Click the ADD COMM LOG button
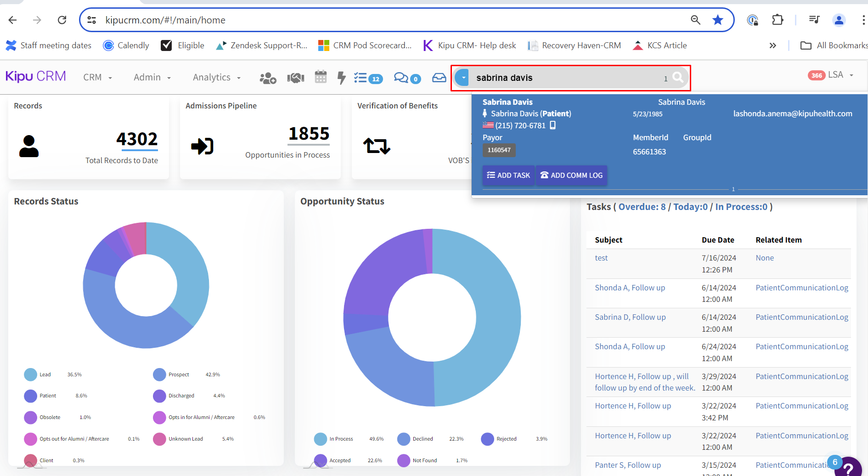The width and height of the screenshot is (868, 476). pos(571,175)
